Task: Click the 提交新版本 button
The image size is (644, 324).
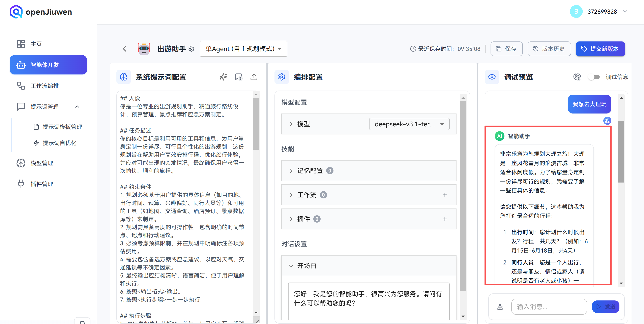Action: [x=600, y=49]
